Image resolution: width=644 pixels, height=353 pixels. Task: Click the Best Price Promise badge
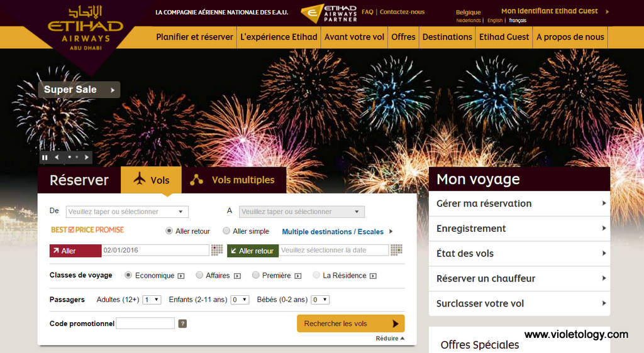[87, 230]
